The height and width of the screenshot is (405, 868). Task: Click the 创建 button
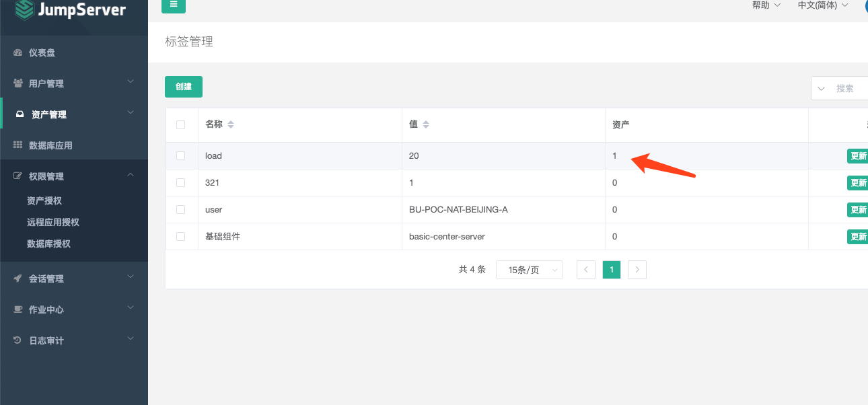point(184,87)
